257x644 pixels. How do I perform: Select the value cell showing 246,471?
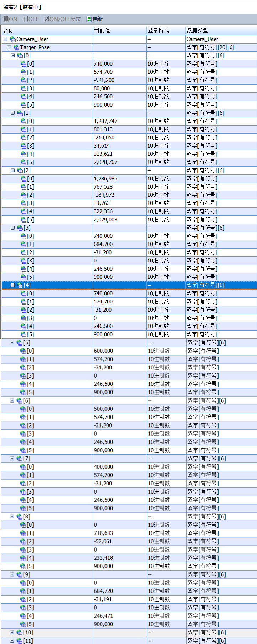(x=120, y=616)
